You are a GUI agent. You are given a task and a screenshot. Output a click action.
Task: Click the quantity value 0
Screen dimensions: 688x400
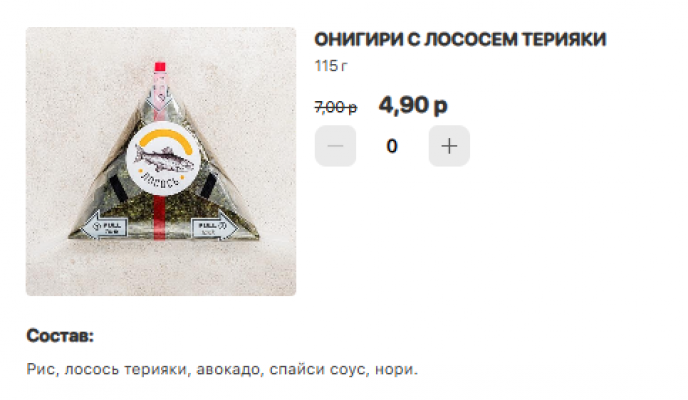coord(392,146)
